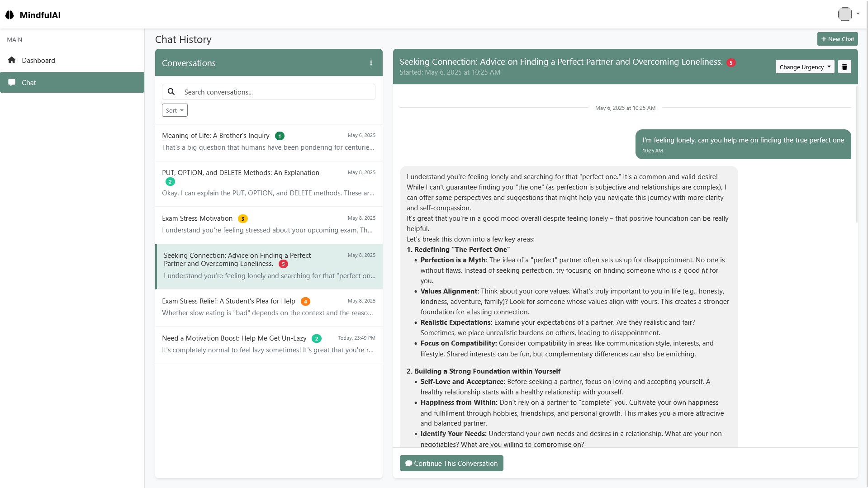This screenshot has width=868, height=488.
Task: Click the user profile avatar
Action: [844, 14]
